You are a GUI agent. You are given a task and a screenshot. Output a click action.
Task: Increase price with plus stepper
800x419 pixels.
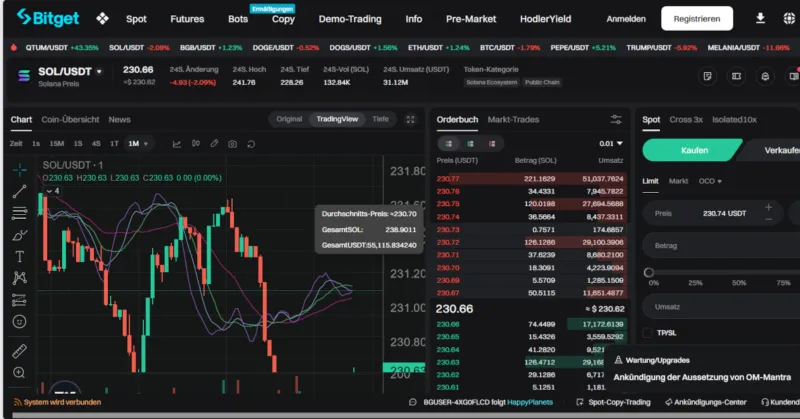coord(768,207)
